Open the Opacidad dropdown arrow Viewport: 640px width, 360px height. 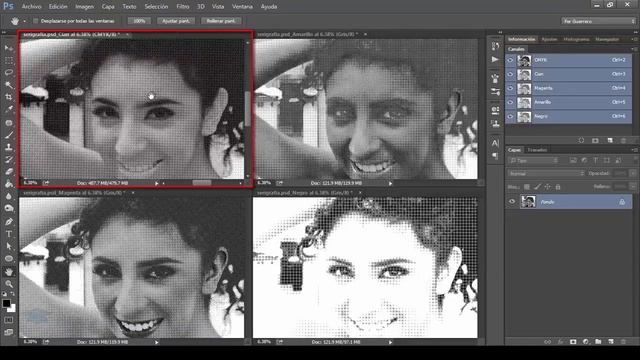(633, 173)
